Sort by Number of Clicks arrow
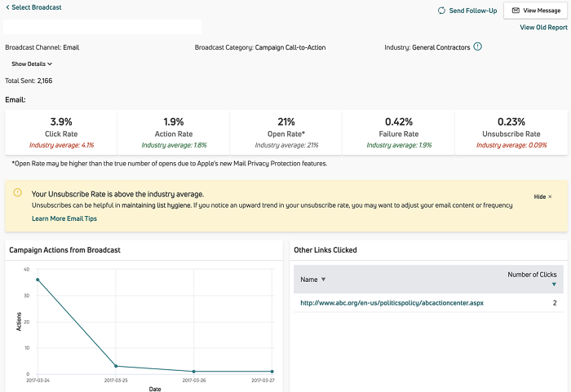Viewport: 571px width, 392px height. pyautogui.click(x=555, y=284)
